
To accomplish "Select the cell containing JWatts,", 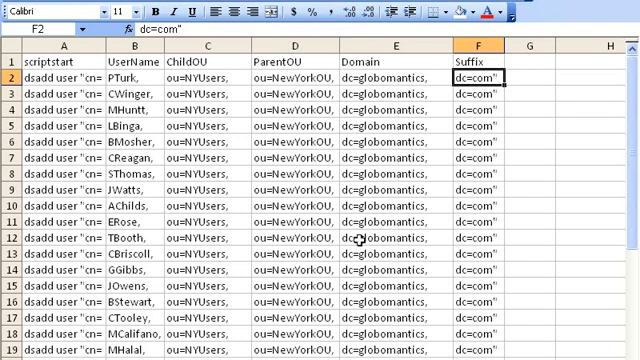I will (x=135, y=190).
